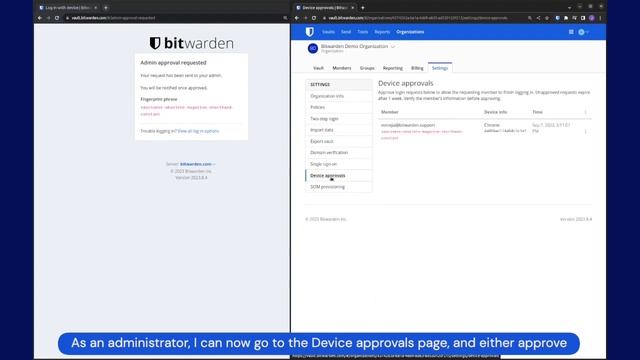Click View all log in options link
This screenshot has width=640, height=360.
click(198, 131)
